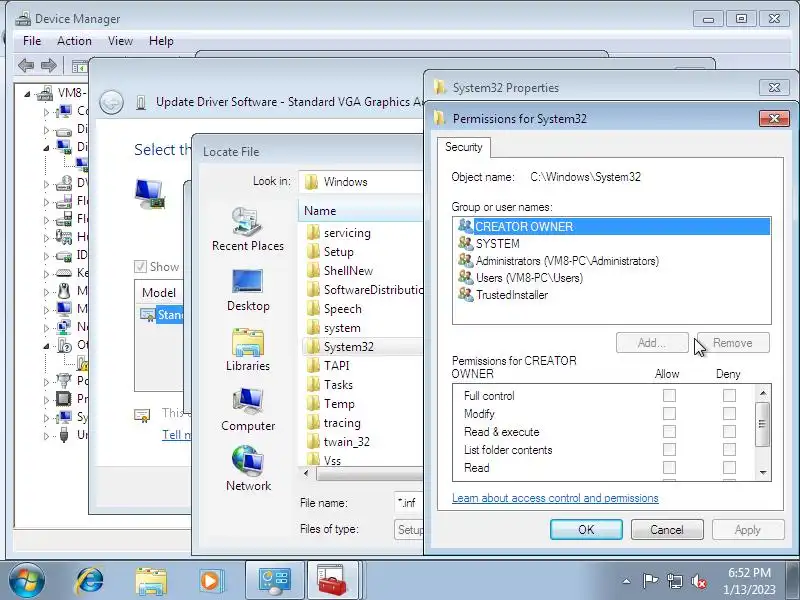The width and height of the screenshot is (800, 600).
Task: Select Administrators (VM8-PC\Administrators) entry
Action: click(x=558, y=261)
